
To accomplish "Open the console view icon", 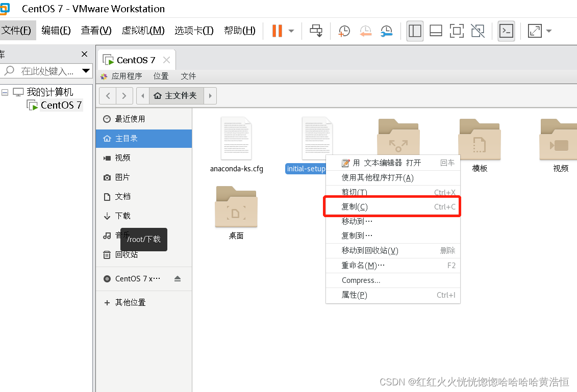I will 506,31.
